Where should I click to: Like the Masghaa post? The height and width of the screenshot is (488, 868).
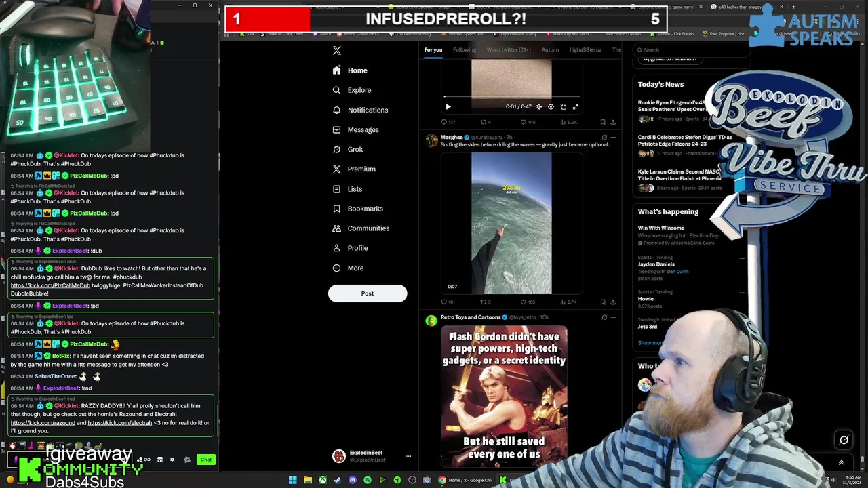click(527, 302)
